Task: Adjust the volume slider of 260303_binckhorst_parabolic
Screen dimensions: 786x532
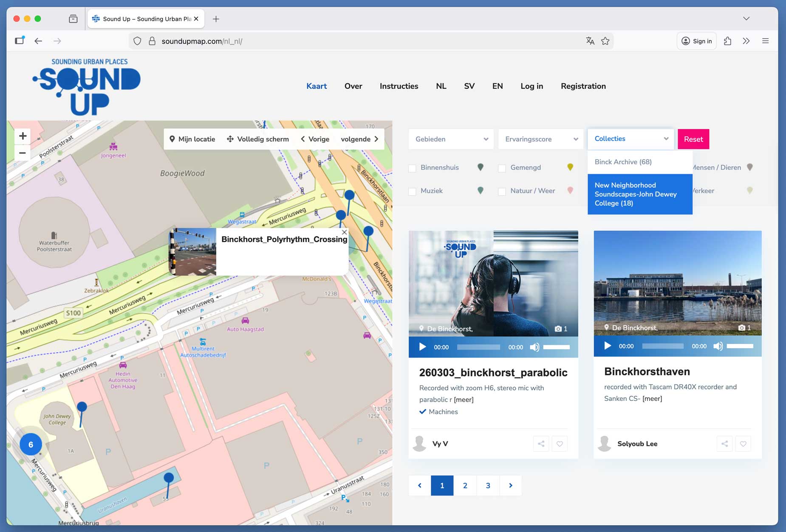Action: [556, 347]
